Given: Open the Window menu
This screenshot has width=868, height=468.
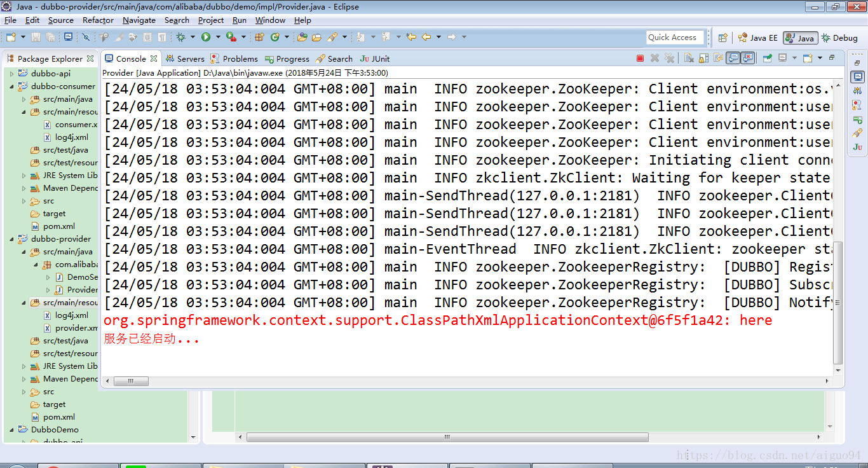Looking at the screenshot, I should [270, 20].
